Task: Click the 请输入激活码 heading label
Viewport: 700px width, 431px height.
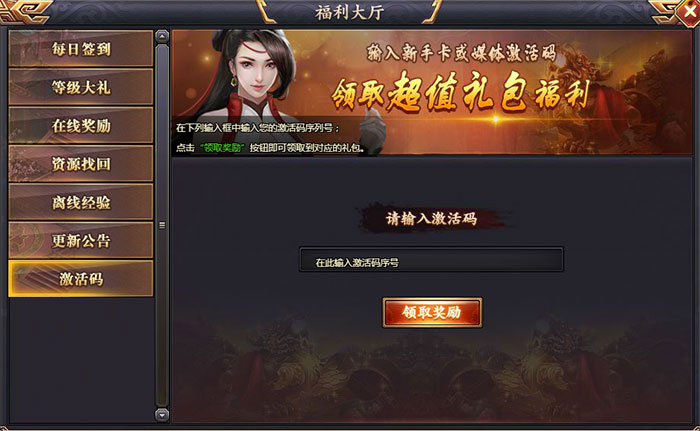Action: tap(431, 218)
